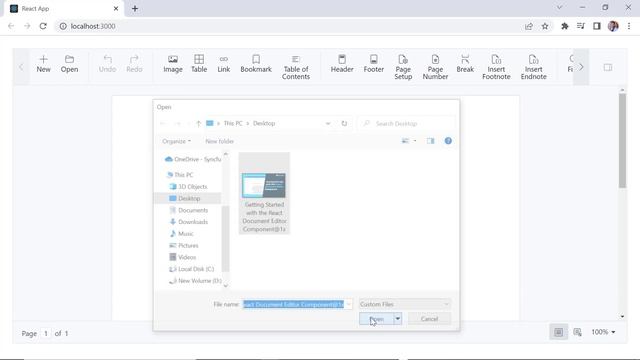
Task: Open the 100% zoom dropdown
Action: click(603, 332)
